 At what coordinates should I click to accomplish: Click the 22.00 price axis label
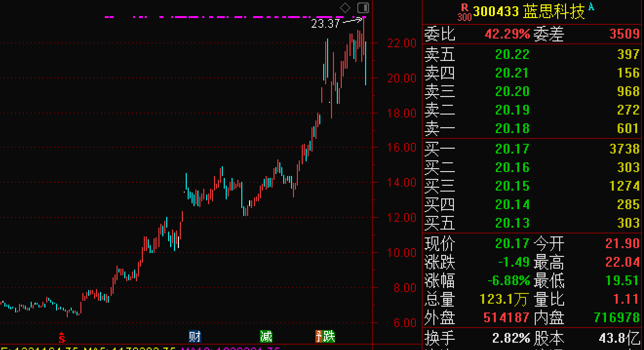coord(402,43)
